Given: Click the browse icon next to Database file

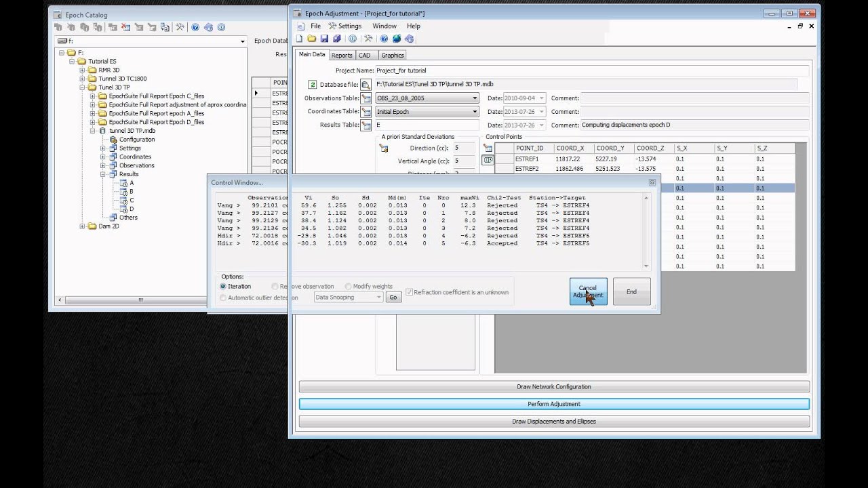Looking at the screenshot, I should coord(366,85).
